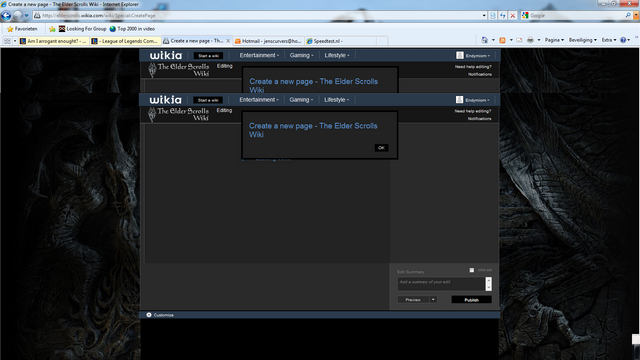Click the summary box scrollbar

tap(489, 284)
